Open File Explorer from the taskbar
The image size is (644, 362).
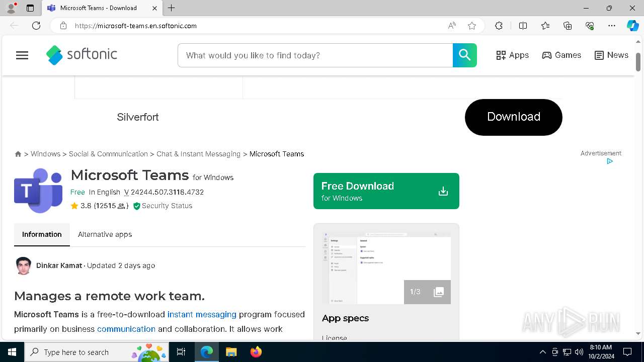coord(231,352)
